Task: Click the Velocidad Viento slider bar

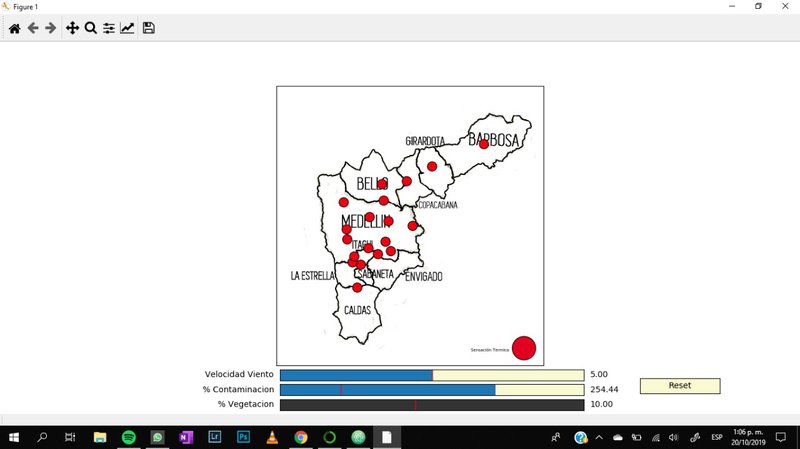Action: pyautogui.click(x=431, y=375)
